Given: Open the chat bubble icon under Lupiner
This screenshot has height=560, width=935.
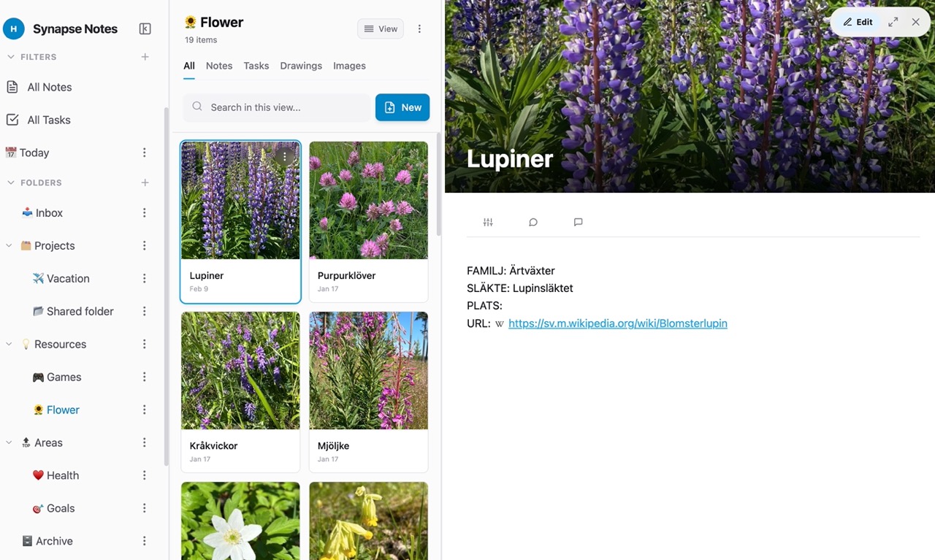Looking at the screenshot, I should click(x=533, y=222).
